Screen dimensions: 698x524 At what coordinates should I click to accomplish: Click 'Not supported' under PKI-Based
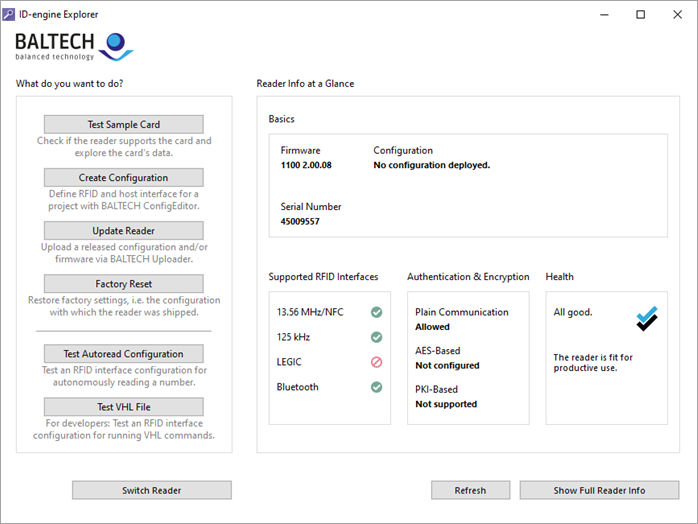pyautogui.click(x=446, y=404)
